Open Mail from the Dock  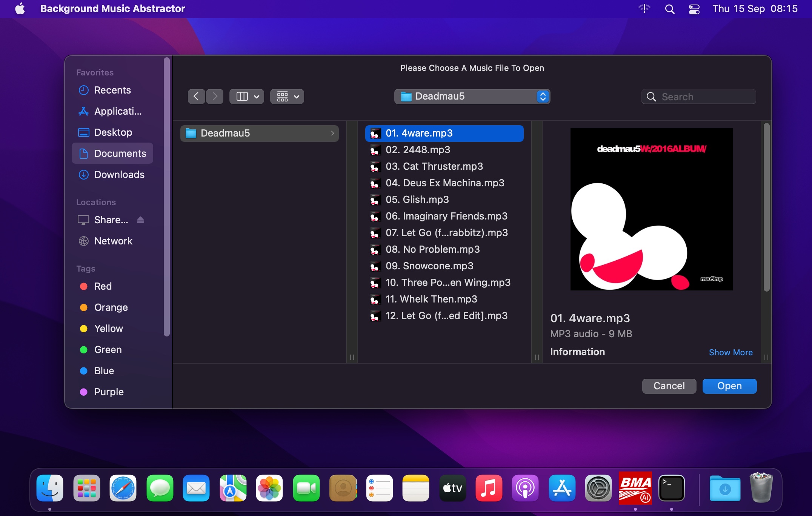point(196,488)
